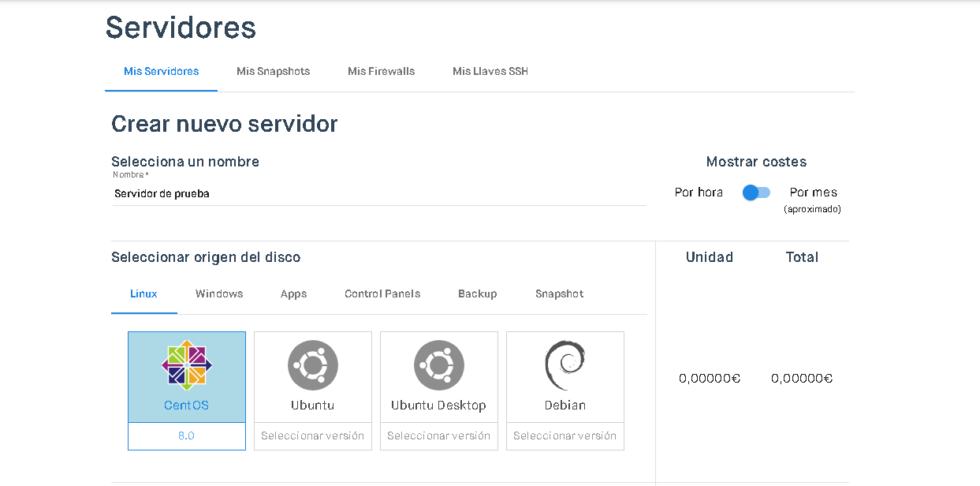Image resolution: width=980 pixels, height=486 pixels.
Task: Switch to Mis Servidores tab
Action: [x=162, y=71]
